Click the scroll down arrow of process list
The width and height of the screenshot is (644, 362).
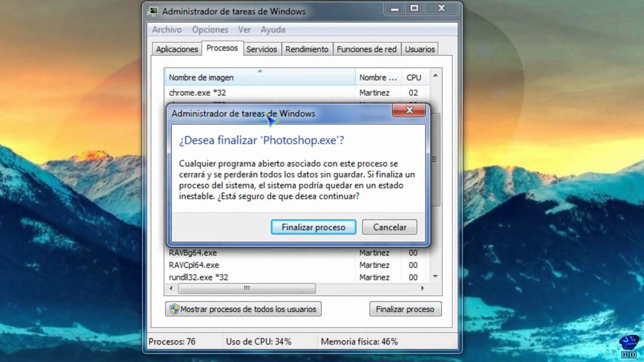[x=435, y=277]
